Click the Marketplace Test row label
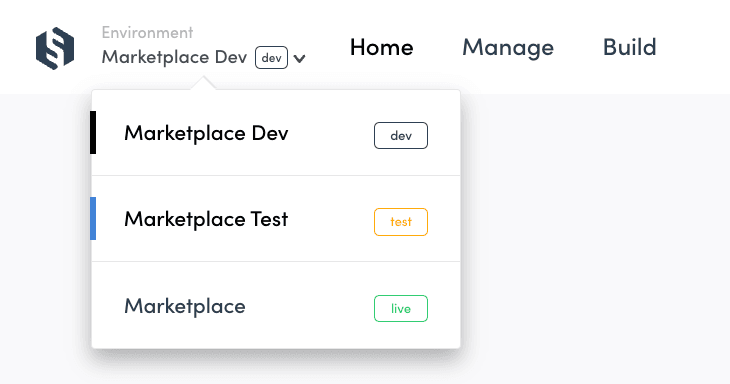 [x=206, y=219]
